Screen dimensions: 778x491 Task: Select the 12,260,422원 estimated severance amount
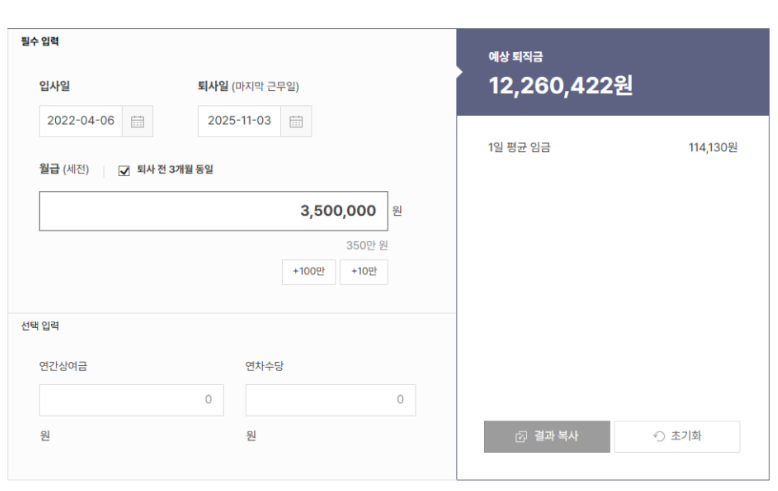click(560, 86)
